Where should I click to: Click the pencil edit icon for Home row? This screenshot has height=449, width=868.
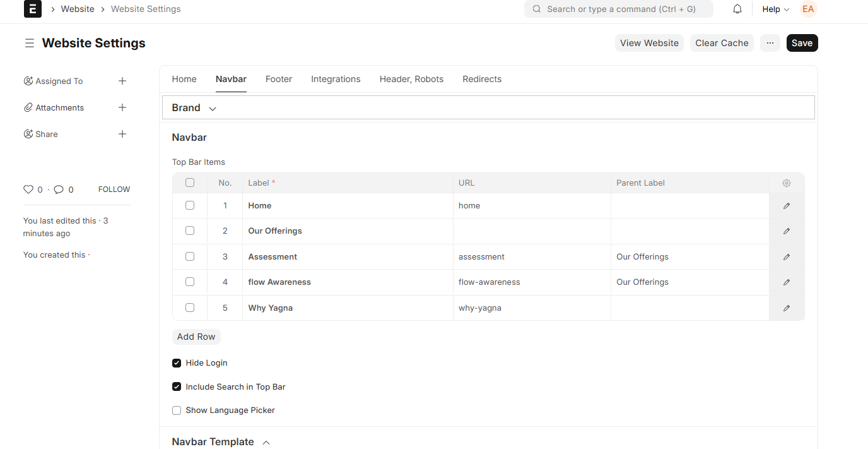[x=786, y=206]
